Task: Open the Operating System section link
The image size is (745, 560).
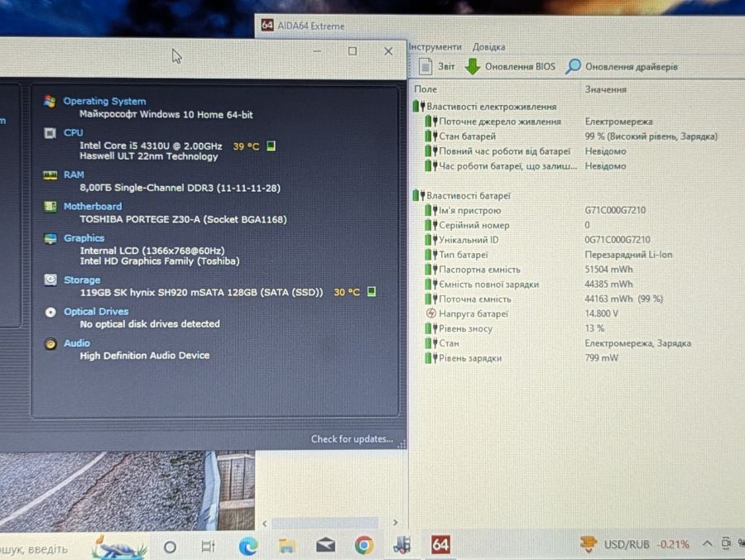Action: click(104, 101)
